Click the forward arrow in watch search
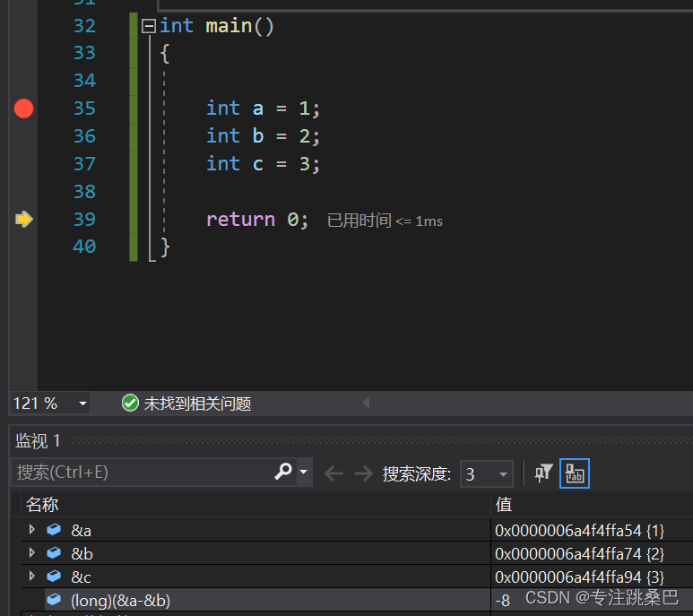Screen dimensions: 693x616 click(363, 473)
